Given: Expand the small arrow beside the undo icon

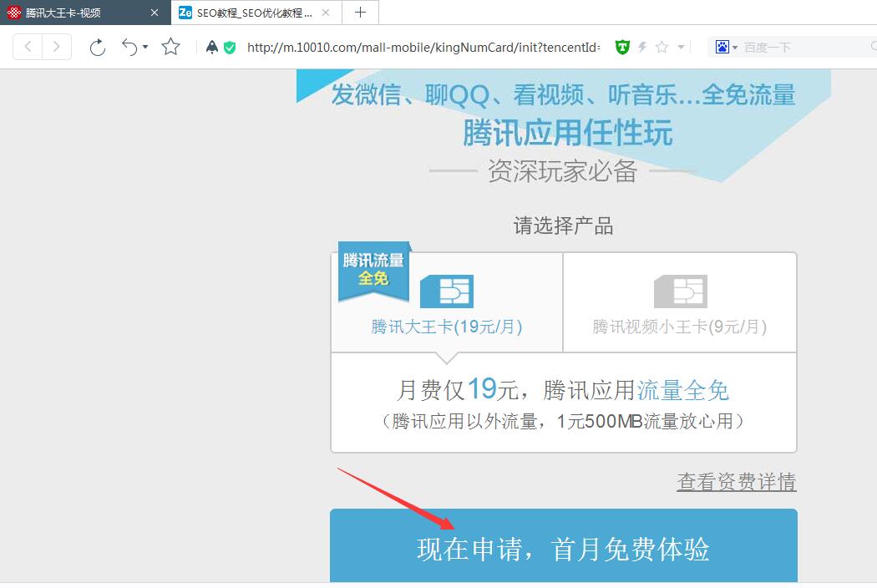Looking at the screenshot, I should pos(145,48).
